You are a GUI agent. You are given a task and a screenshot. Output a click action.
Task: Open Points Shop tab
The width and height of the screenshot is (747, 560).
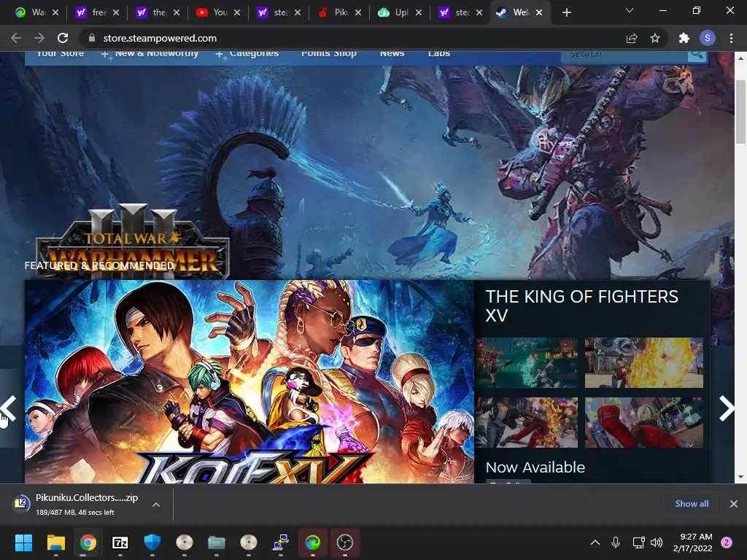pos(329,54)
